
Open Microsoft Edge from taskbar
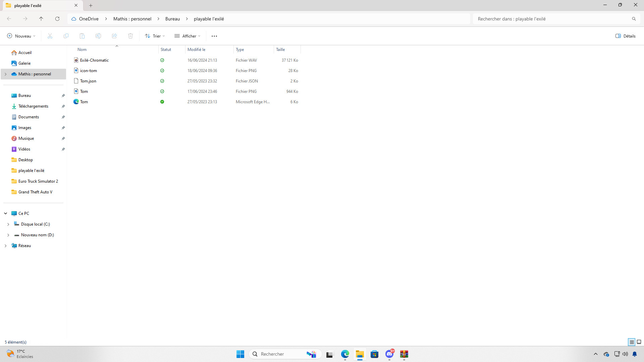click(345, 354)
